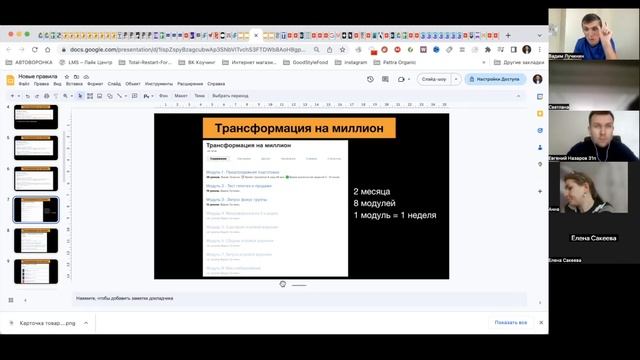This screenshot has width=640, height=360.
Task: Expand the downloaded file options chevron
Action: (86, 323)
